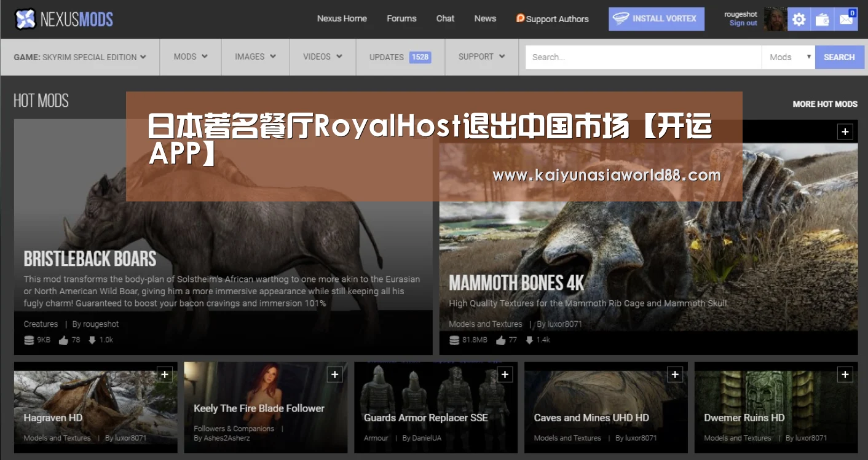Open Caves and Mines UHD HD thumbnail
The height and width of the screenshot is (460, 868).
point(606,407)
